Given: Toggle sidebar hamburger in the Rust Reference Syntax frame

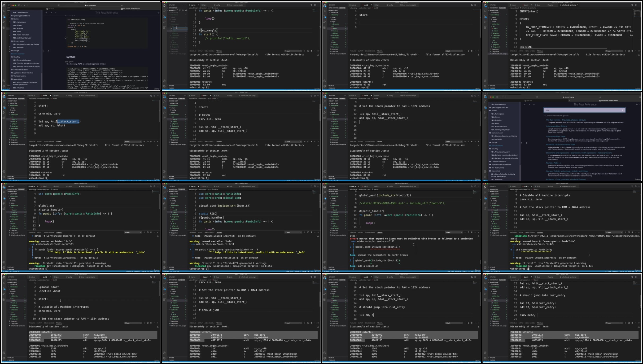Looking at the screenshot, I should pos(46,12).
